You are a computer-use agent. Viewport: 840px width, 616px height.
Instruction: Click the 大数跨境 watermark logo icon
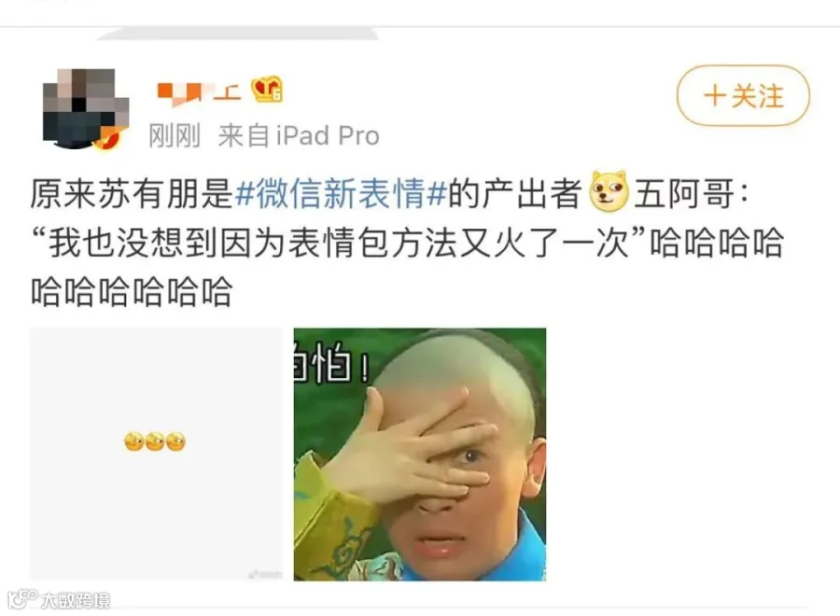point(23,598)
